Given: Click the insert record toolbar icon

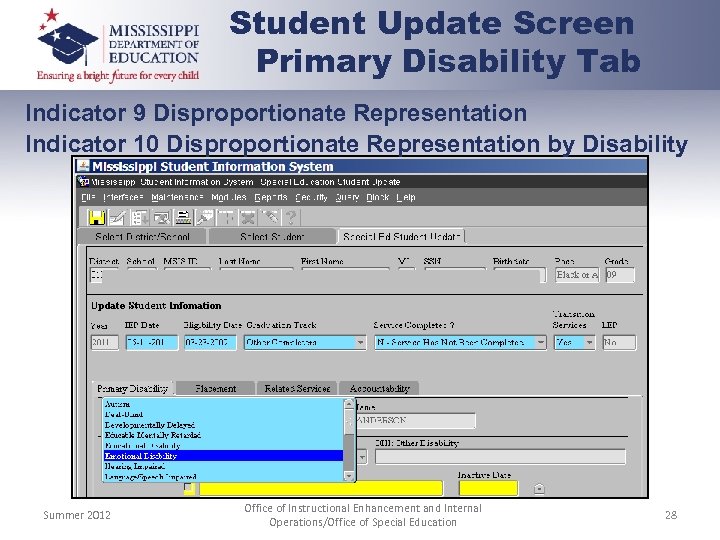Looking at the screenshot, I should click(227, 217).
